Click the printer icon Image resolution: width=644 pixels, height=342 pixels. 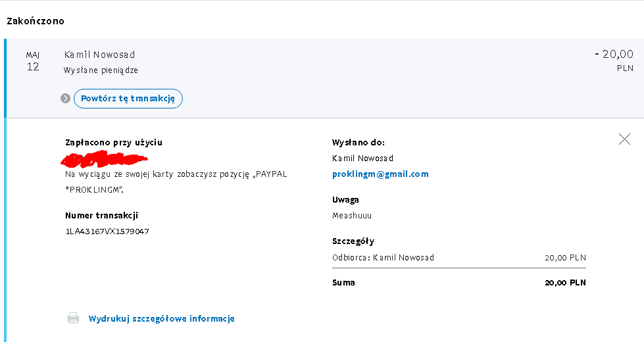tap(73, 318)
